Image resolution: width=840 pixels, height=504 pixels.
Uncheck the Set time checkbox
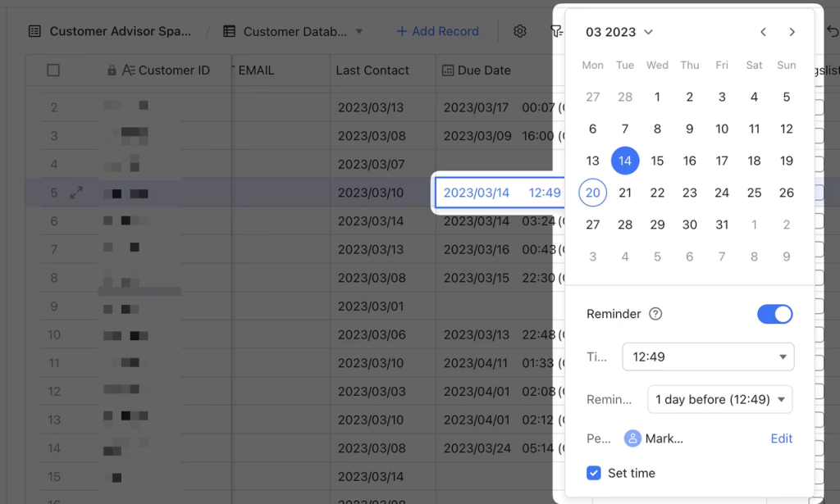click(594, 473)
